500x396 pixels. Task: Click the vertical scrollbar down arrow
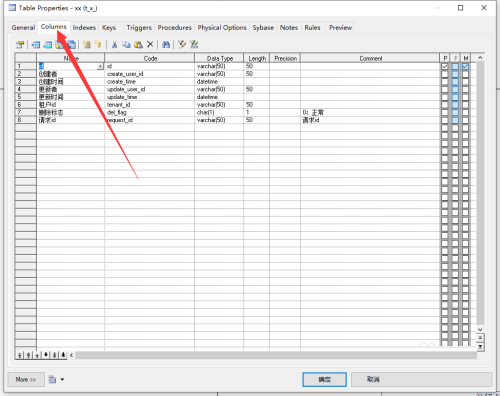click(480, 329)
